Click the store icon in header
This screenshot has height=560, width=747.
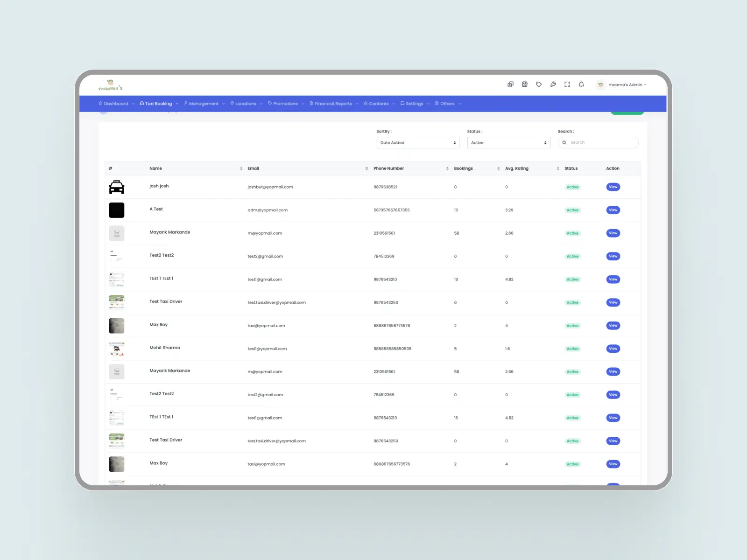(x=525, y=84)
